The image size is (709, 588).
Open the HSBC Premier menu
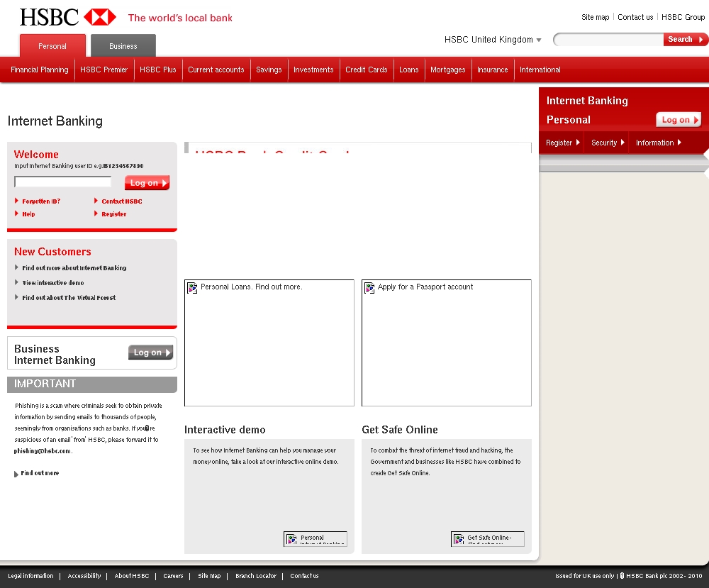pos(104,70)
